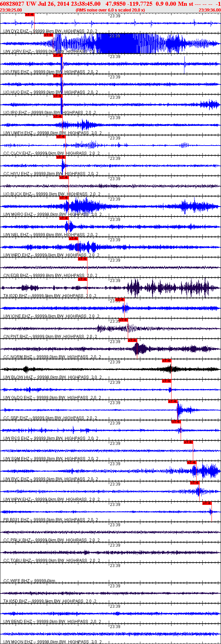Image resolution: width=221 pixels, height=644 pixels.
Task: Select the UW.MOON EHZ station label
Action: tap(18, 642)
